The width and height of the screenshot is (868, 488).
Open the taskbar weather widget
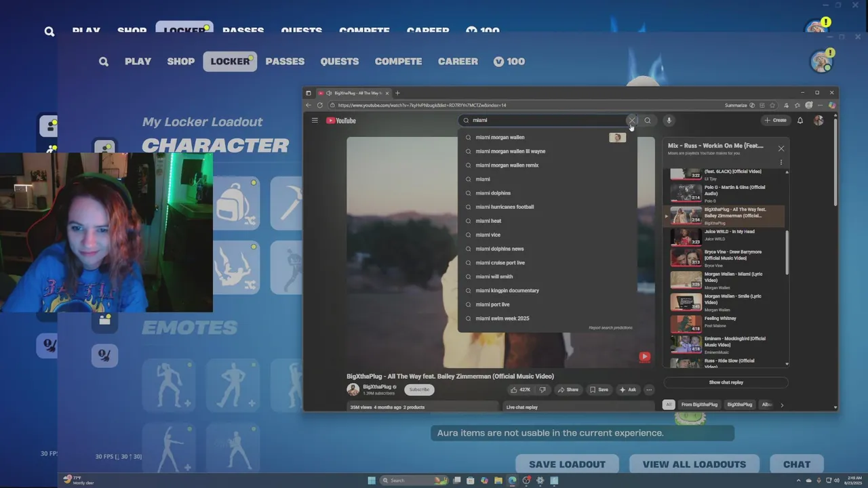coord(78,480)
